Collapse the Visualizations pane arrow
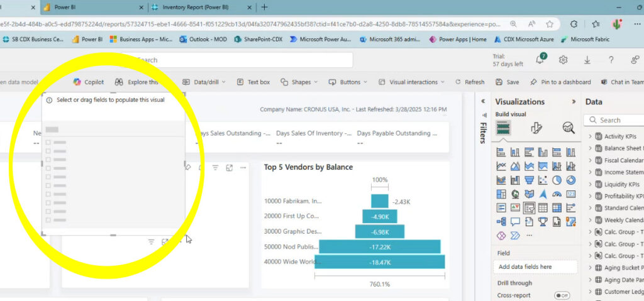This screenshot has height=301, width=644. (x=574, y=102)
